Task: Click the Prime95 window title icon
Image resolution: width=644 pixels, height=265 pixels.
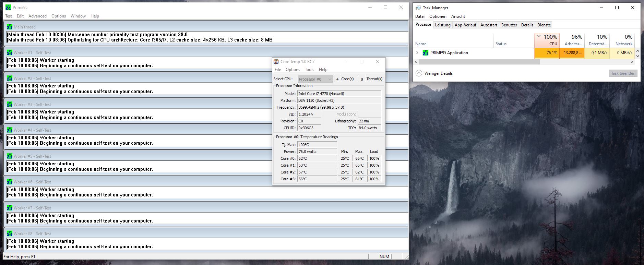Action: point(8,7)
